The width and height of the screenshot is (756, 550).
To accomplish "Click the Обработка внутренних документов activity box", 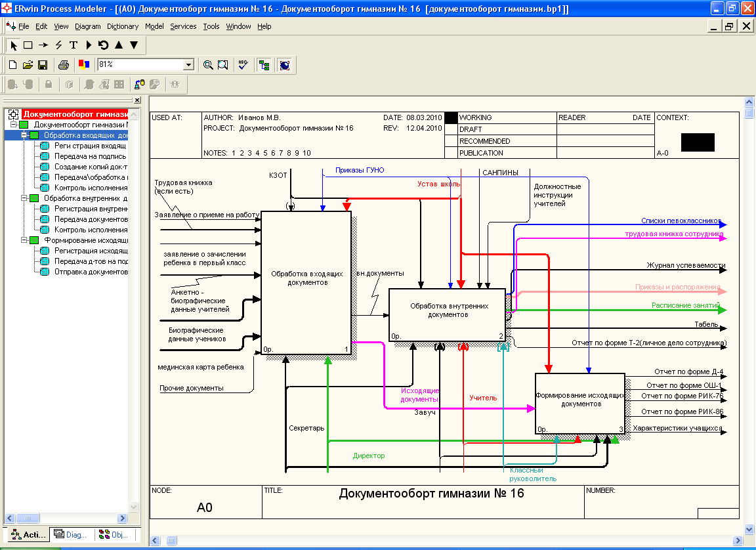I will (x=447, y=310).
